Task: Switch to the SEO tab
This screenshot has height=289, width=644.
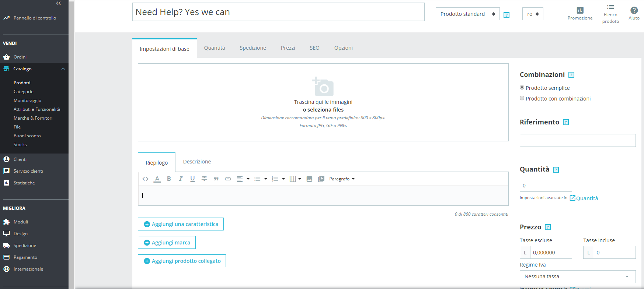Action: (314, 48)
